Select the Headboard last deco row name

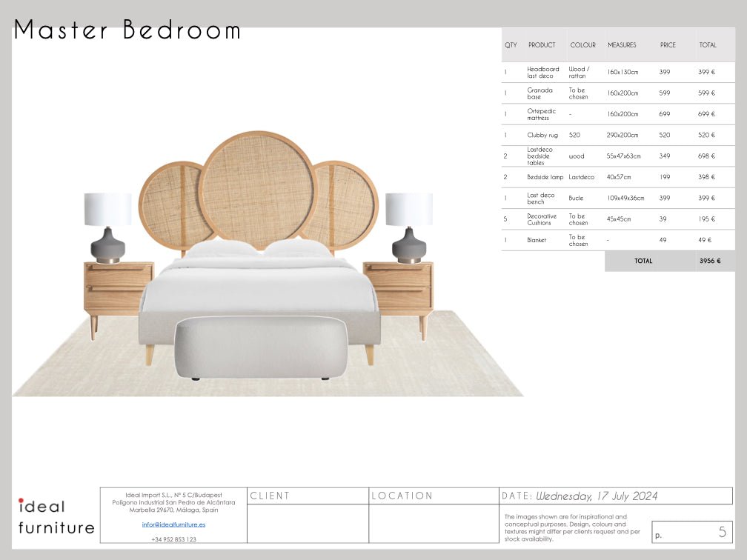click(x=542, y=73)
